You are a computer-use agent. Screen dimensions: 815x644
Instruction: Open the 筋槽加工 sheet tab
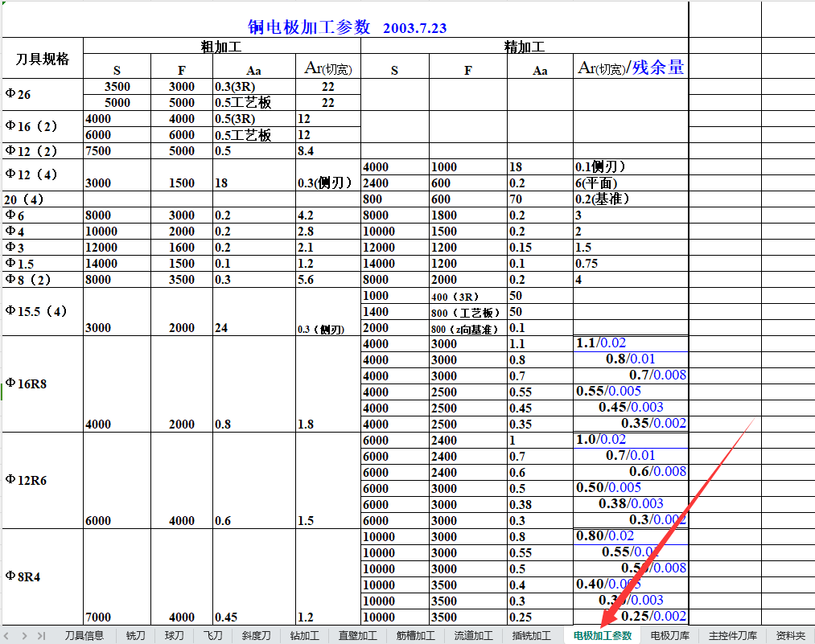coord(415,635)
